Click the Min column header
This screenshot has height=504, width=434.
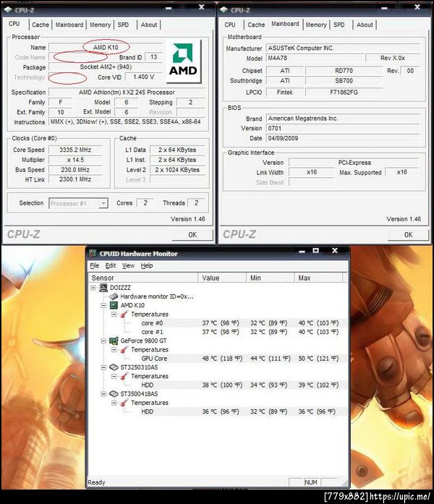point(271,278)
